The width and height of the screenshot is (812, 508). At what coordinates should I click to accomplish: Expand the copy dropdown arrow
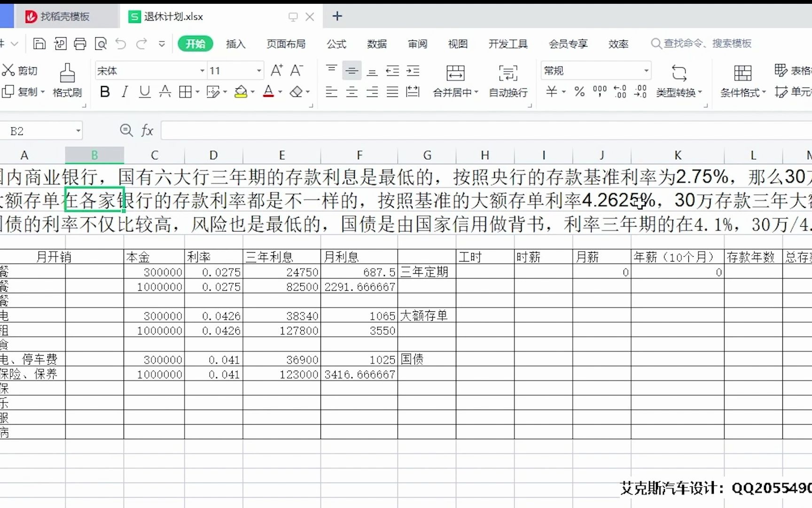click(43, 92)
